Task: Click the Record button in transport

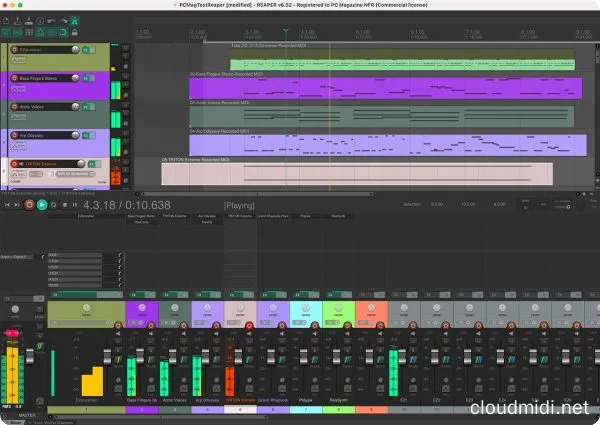Action: click(28, 204)
